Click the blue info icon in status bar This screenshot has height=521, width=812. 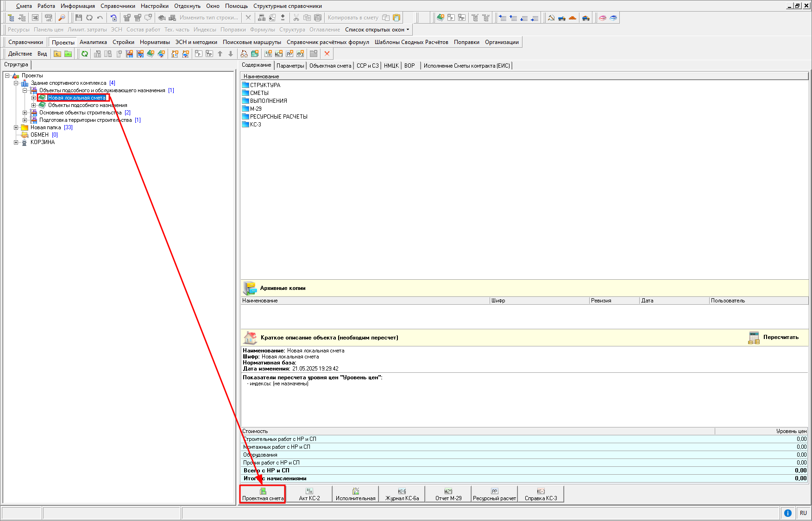[x=787, y=513]
